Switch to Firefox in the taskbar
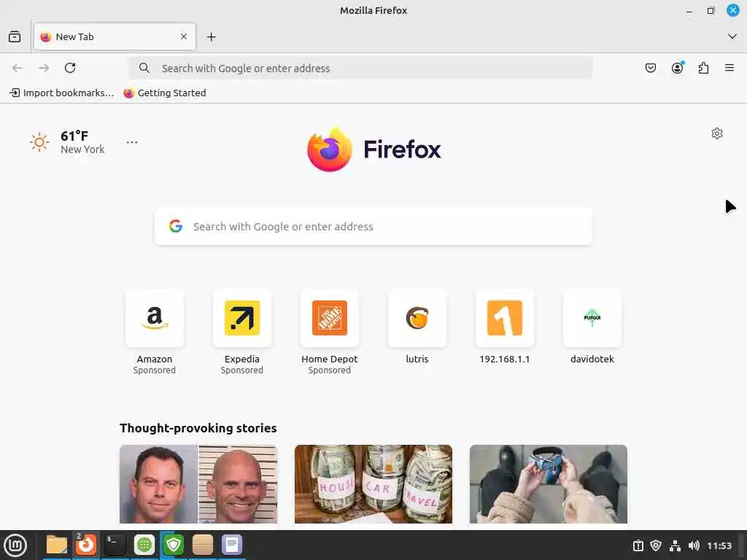The width and height of the screenshot is (747, 560). [86, 545]
